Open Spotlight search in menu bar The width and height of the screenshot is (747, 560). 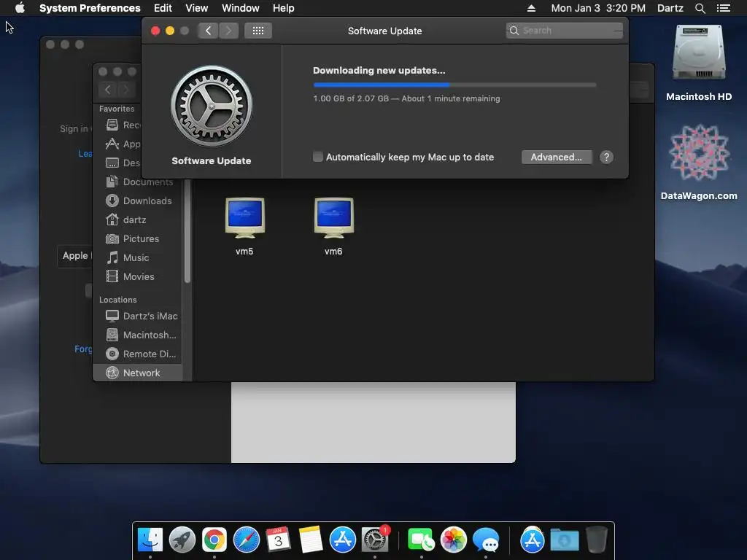point(700,8)
